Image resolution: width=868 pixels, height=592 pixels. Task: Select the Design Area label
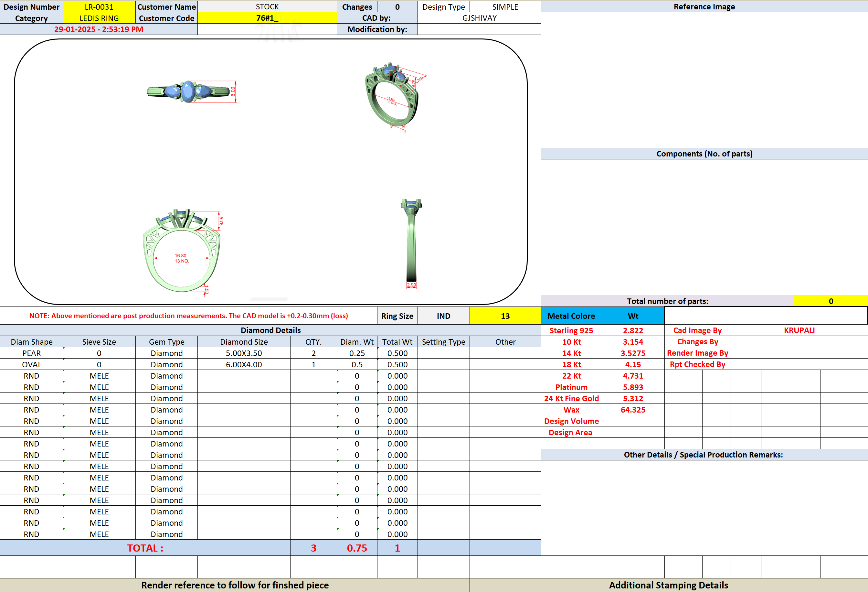coord(571,432)
